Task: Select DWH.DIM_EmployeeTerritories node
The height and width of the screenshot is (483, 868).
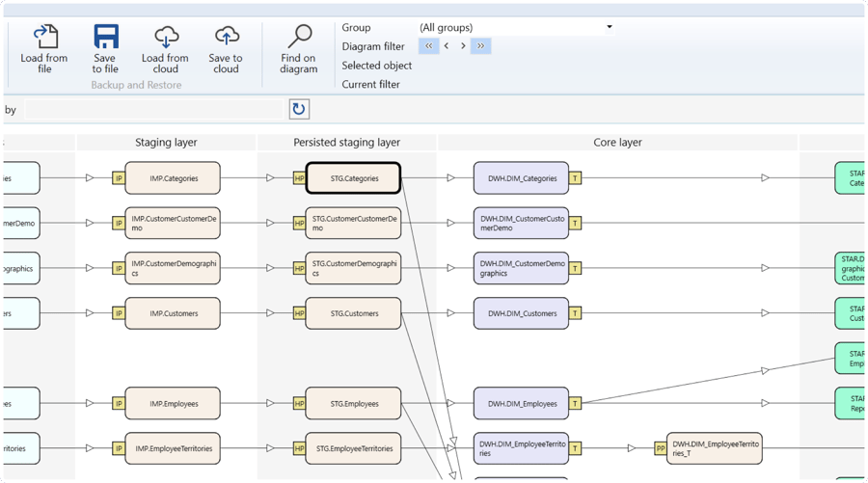Action: pyautogui.click(x=521, y=448)
